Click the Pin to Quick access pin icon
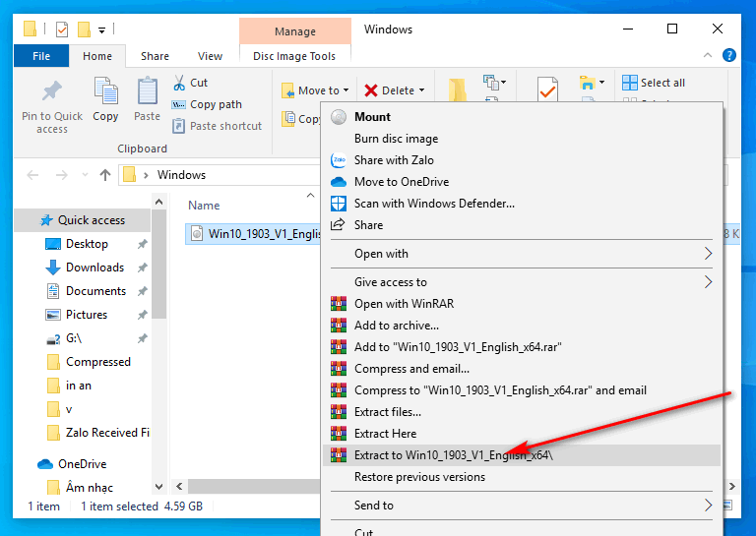756x536 pixels. pos(52,91)
